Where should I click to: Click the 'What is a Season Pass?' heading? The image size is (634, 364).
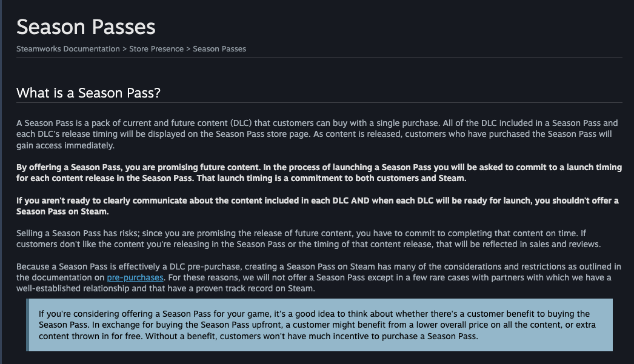coord(88,93)
